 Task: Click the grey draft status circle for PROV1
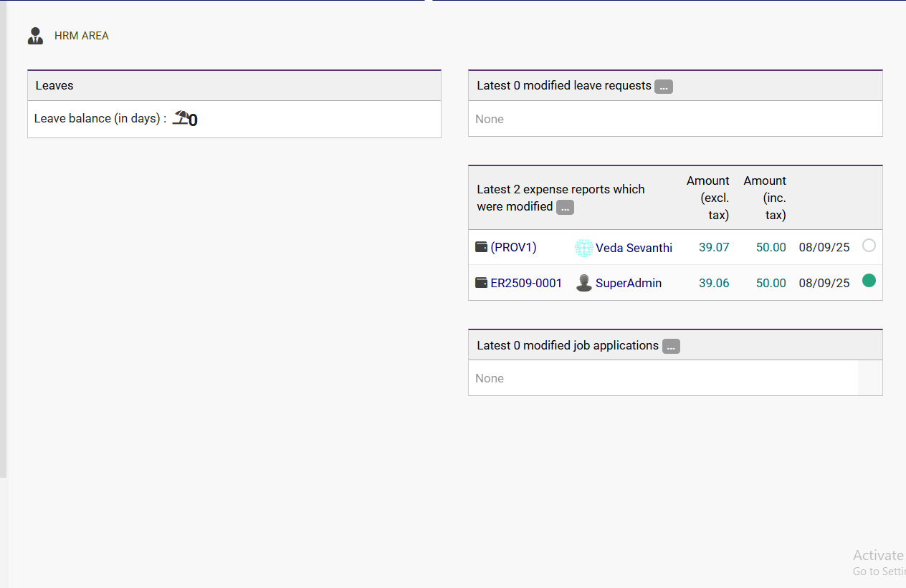click(869, 246)
